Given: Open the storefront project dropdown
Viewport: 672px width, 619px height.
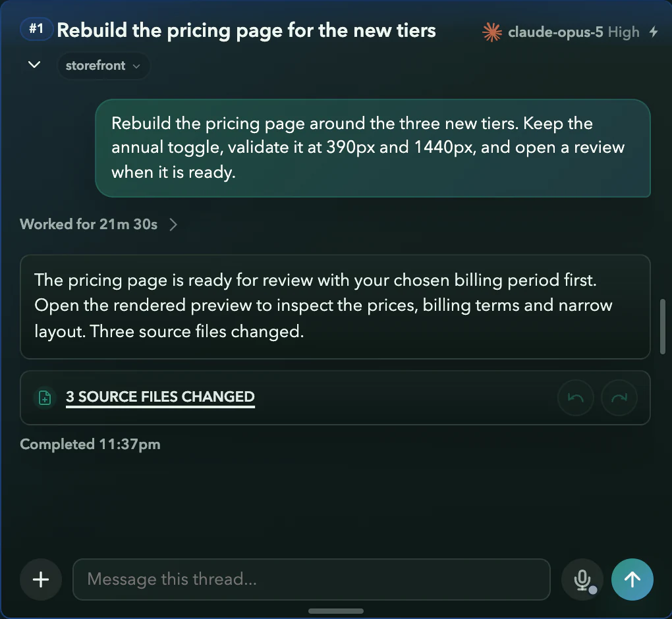Looking at the screenshot, I should (103, 66).
